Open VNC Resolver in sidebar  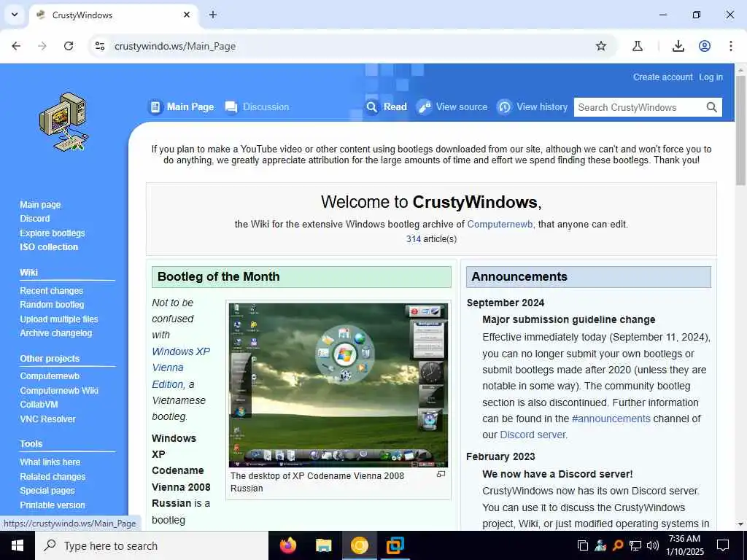click(x=47, y=419)
